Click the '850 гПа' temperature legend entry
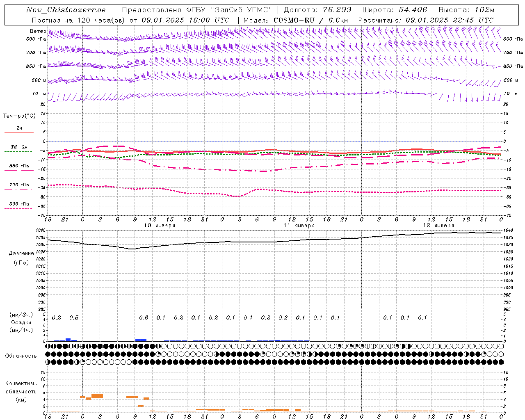The width and height of the screenshot is (525, 420). [19, 166]
